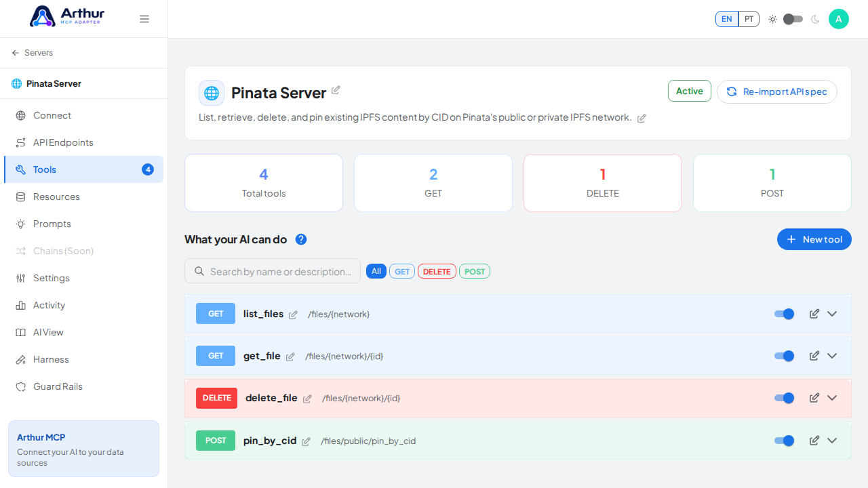Click the search by name or description field
868x488 pixels.
click(x=273, y=271)
